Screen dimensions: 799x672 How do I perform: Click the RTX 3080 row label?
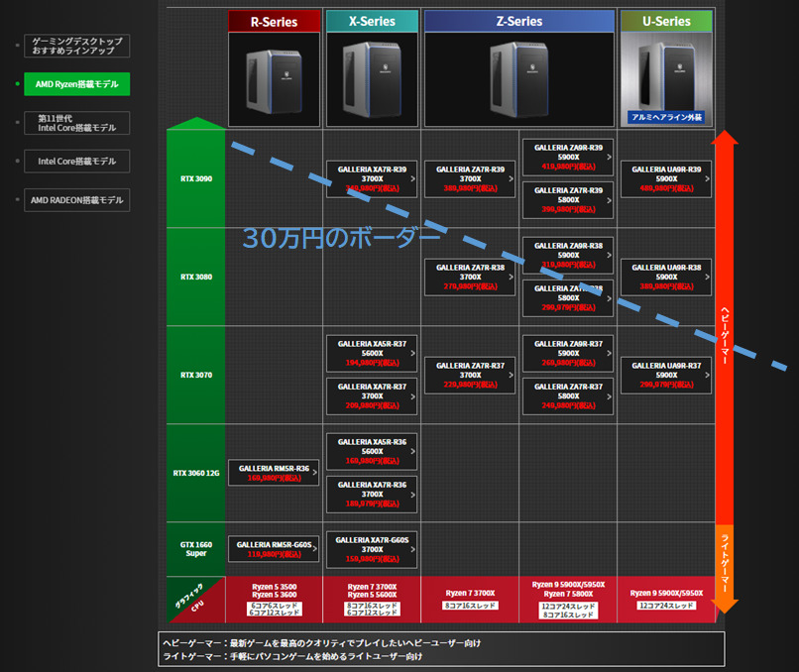point(196,277)
